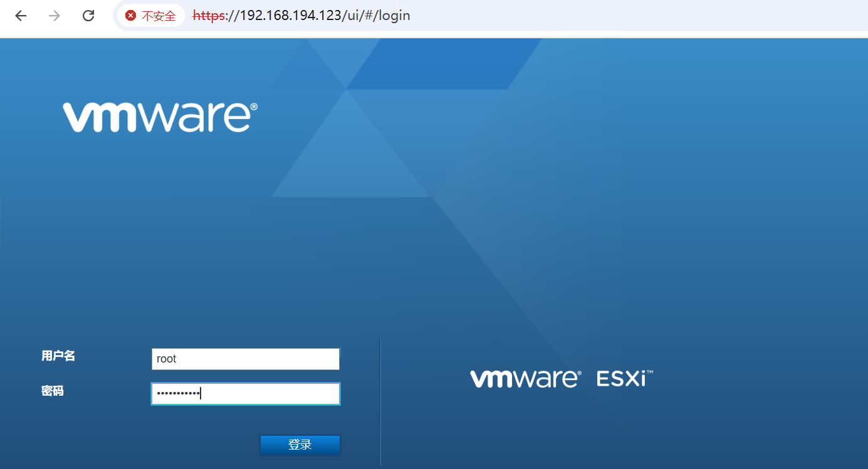Focus the 密码 password field
The width and height of the screenshot is (868, 469).
pyautogui.click(x=246, y=394)
